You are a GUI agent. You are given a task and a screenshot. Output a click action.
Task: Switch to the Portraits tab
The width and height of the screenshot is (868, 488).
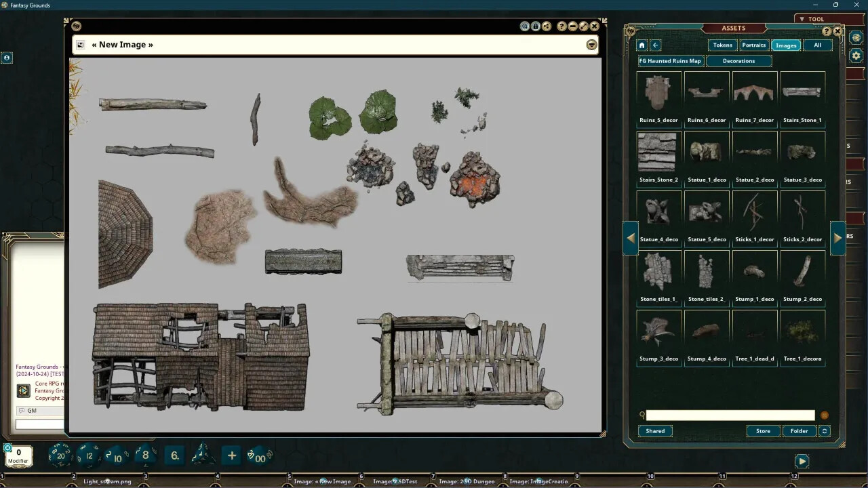[x=753, y=45]
